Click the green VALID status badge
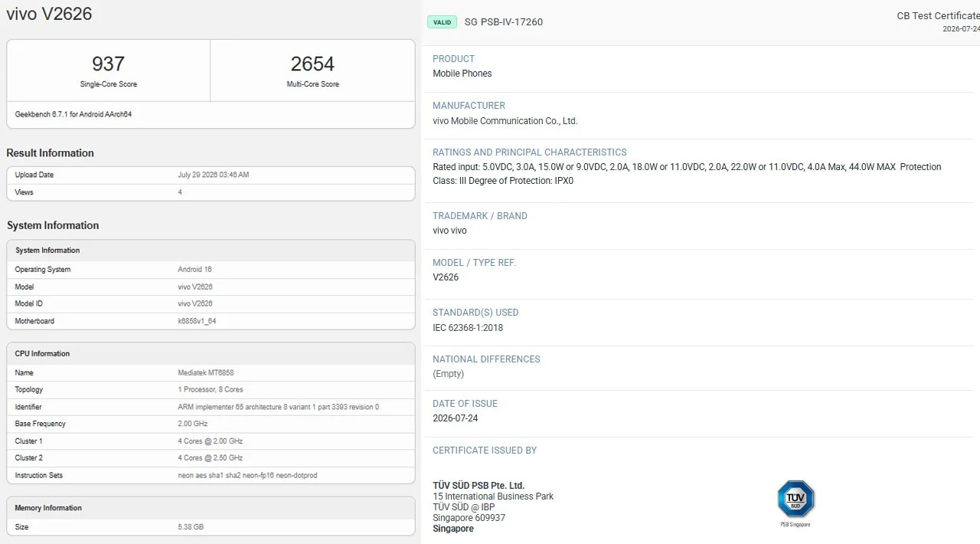This screenshot has width=980, height=544. click(x=442, y=22)
